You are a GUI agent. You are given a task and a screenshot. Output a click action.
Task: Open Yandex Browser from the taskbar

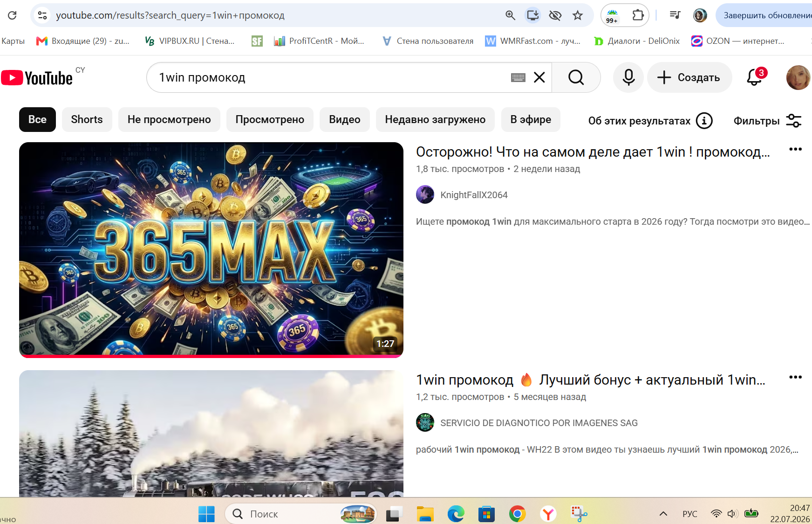point(548,514)
